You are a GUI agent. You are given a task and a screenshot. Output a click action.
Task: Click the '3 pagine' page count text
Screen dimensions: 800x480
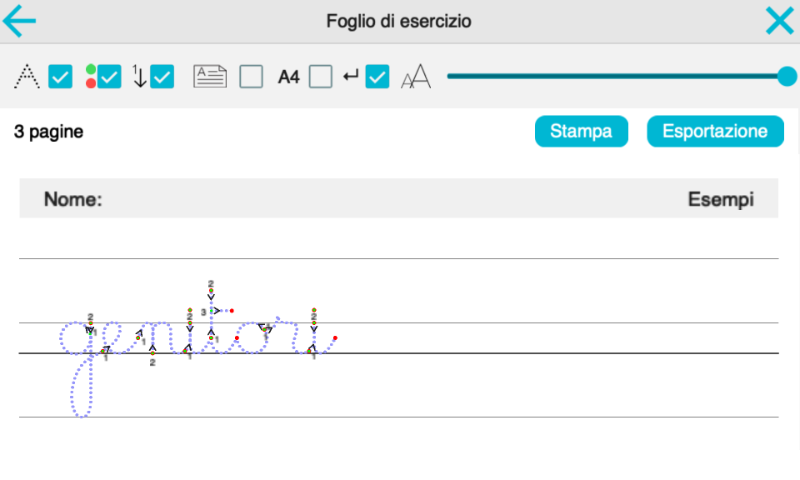pyautogui.click(x=48, y=132)
